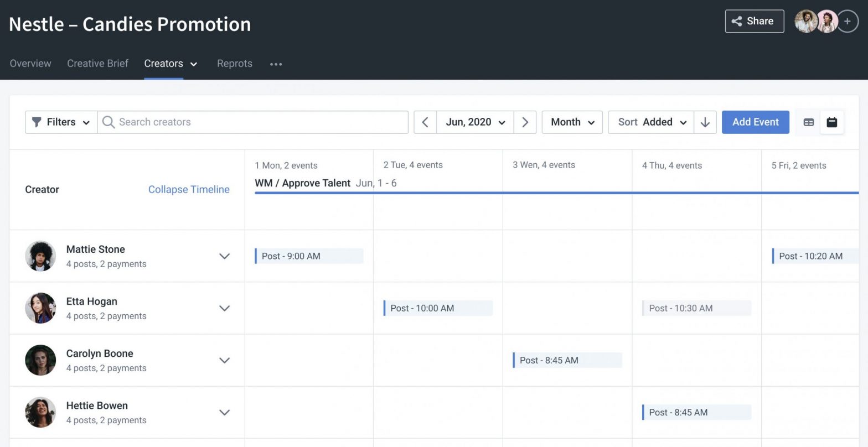Click the Creator column header
This screenshot has width=868, height=447.
42,189
